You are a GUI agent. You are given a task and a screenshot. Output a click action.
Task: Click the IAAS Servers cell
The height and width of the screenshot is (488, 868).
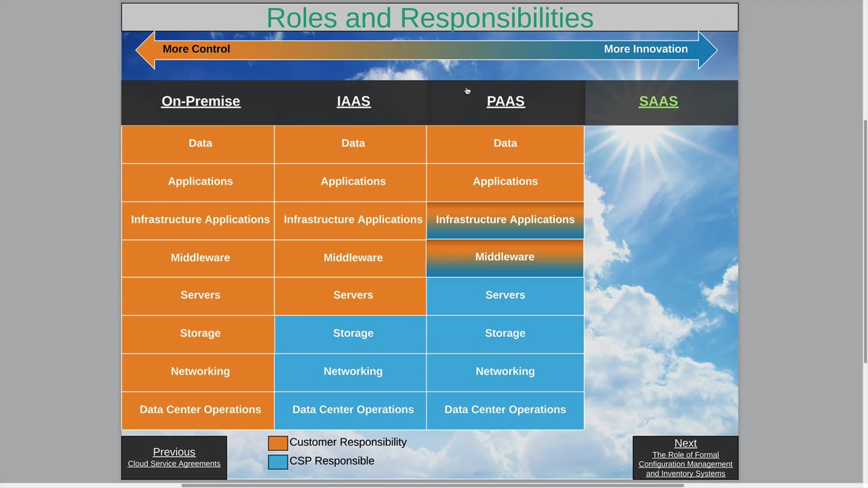(x=351, y=296)
